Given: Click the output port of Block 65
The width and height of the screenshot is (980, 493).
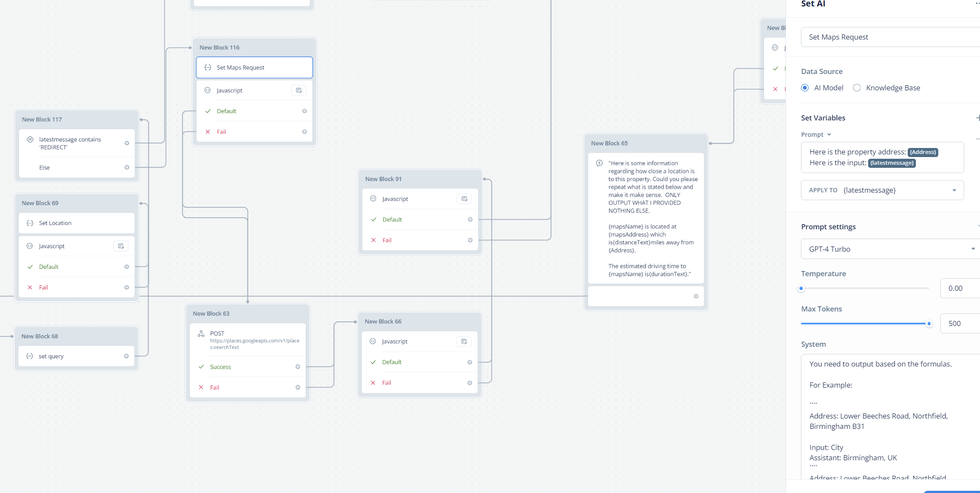Looking at the screenshot, I should (x=696, y=296).
